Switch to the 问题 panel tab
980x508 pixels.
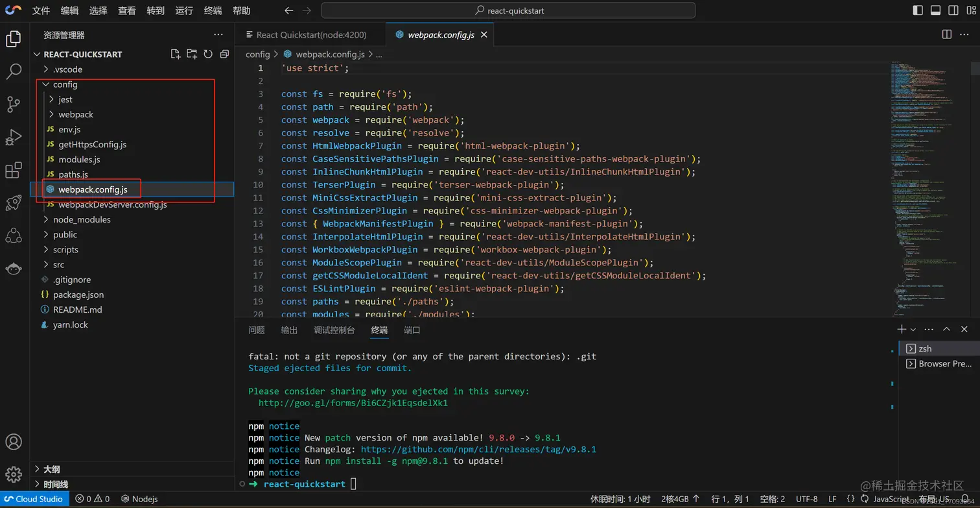pos(257,330)
